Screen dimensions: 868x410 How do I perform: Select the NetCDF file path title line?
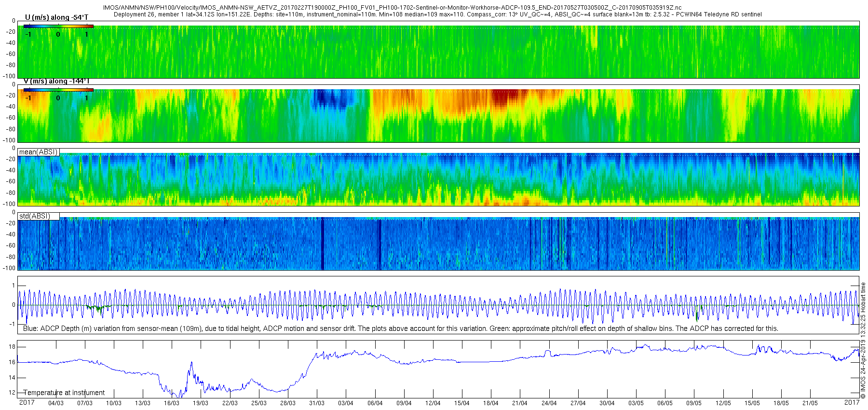[393, 8]
